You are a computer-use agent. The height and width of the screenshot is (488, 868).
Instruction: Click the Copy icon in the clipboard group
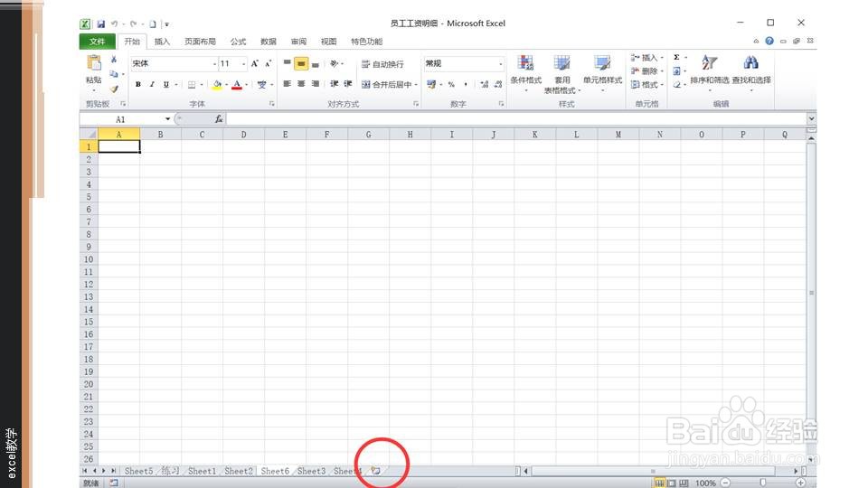click(114, 73)
